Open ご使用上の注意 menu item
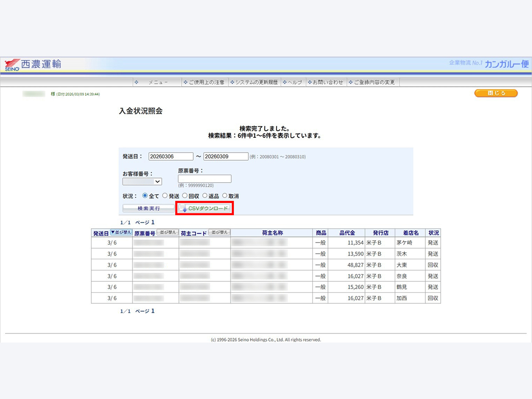This screenshot has width=532, height=399. tap(204, 82)
